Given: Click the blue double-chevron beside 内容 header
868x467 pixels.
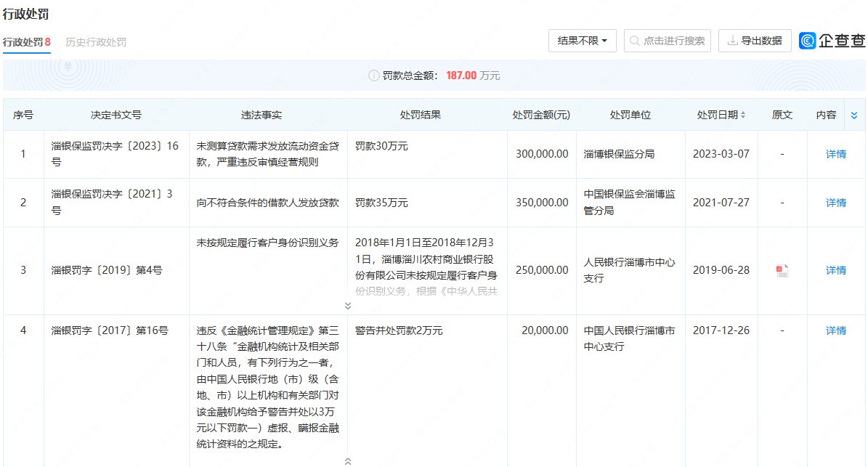Looking at the screenshot, I should click(854, 114).
